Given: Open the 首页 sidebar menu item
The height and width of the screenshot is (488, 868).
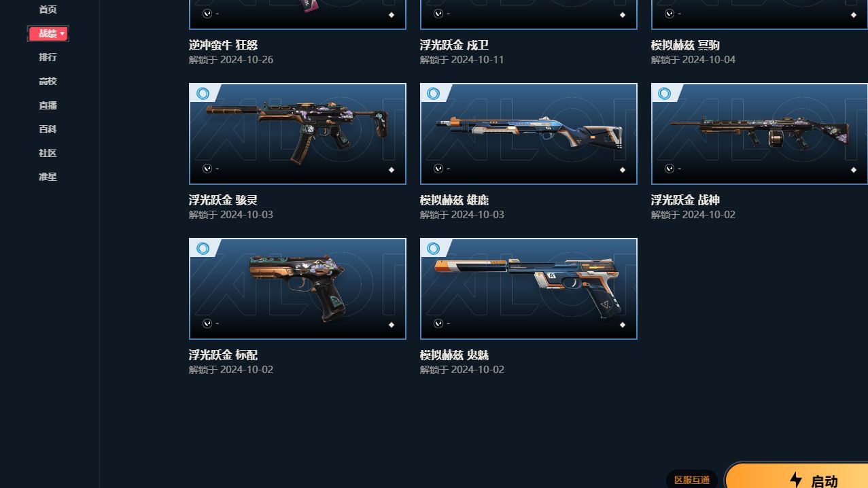Looking at the screenshot, I should (x=48, y=10).
